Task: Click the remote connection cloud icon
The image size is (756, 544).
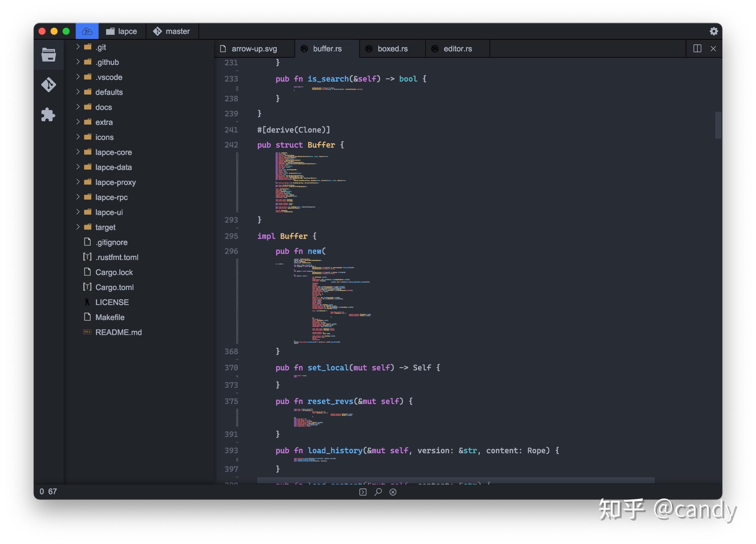Action: (87, 31)
